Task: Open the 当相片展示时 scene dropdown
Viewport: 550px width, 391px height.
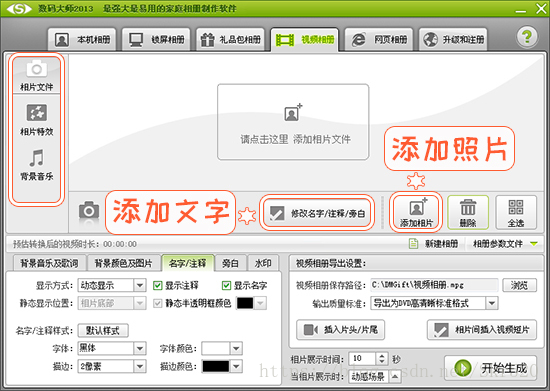Action: point(395,377)
